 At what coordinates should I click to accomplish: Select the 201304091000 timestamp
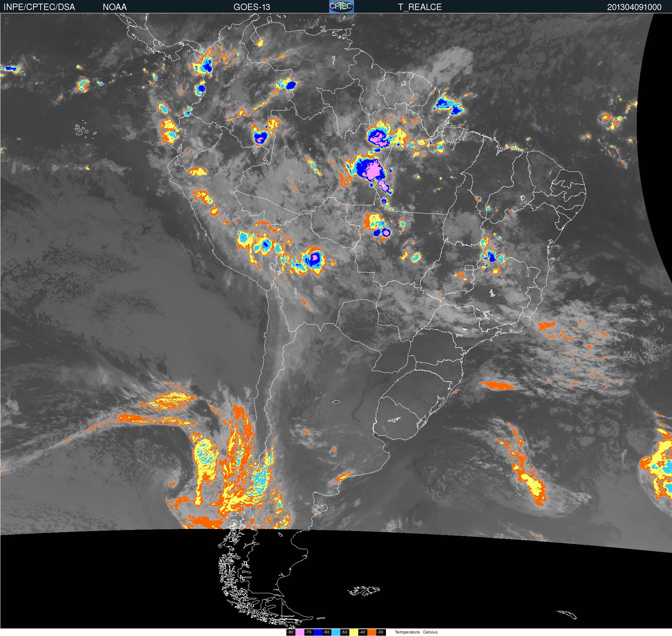(634, 7)
